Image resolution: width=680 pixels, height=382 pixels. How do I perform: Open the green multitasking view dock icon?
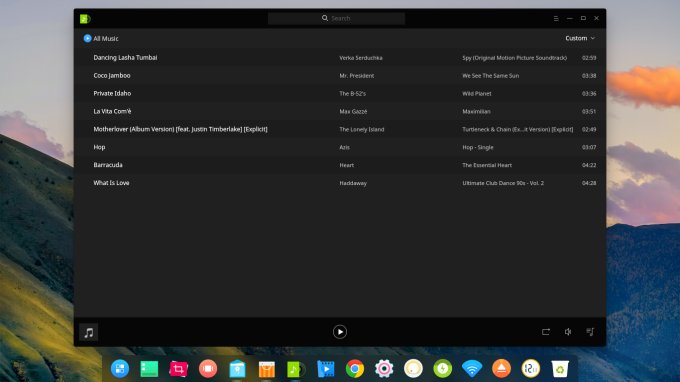(x=149, y=369)
